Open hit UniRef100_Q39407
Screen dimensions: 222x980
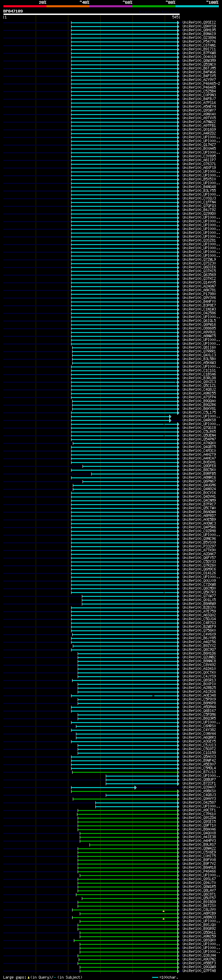(x=199, y=787)
